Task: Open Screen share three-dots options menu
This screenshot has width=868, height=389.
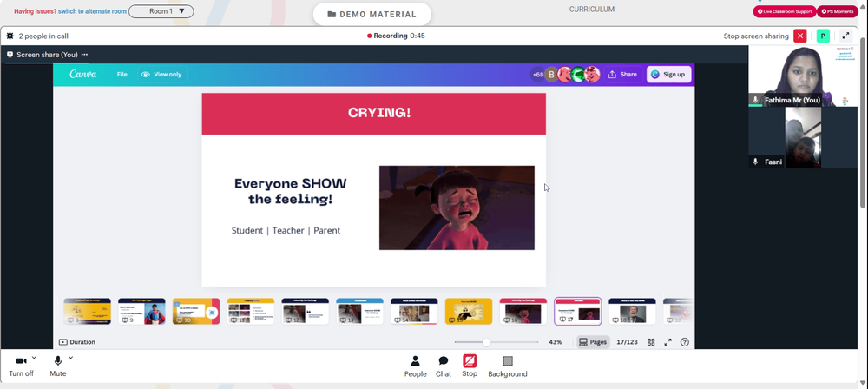Action: [x=85, y=55]
